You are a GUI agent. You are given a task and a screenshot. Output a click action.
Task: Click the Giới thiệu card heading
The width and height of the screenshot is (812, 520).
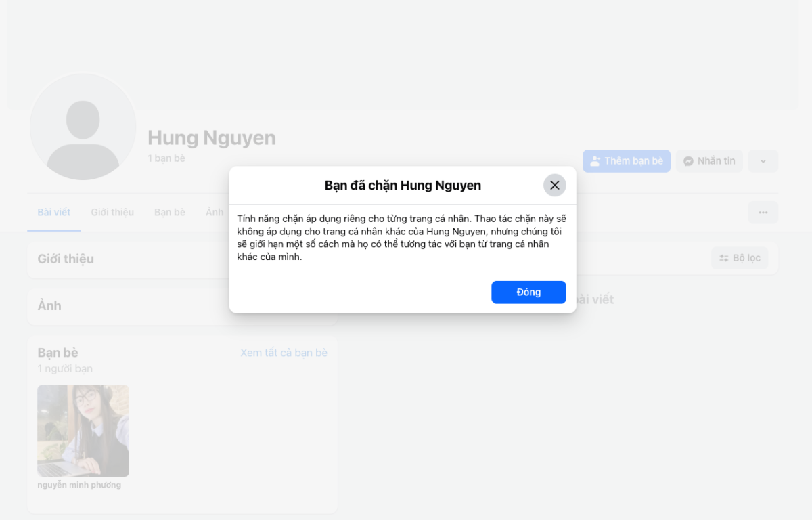(x=66, y=259)
